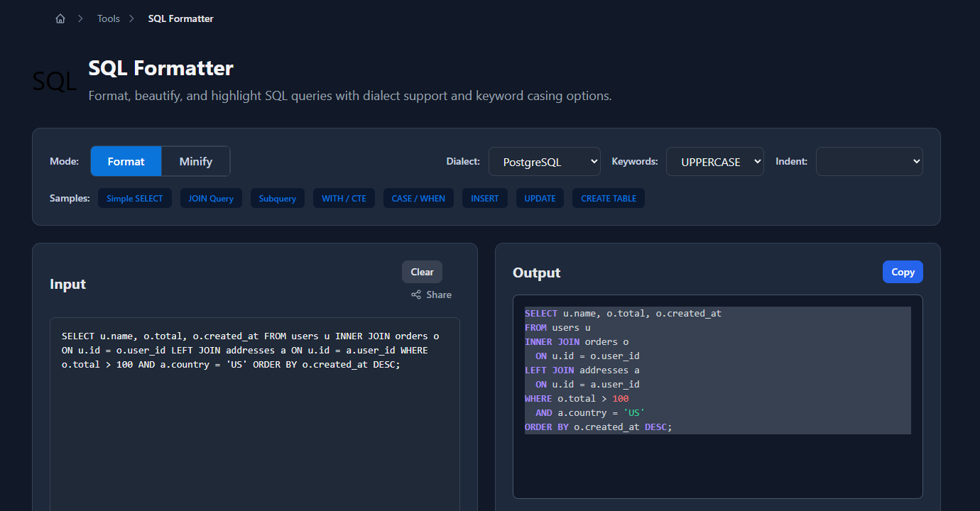
Task: Click output line "FROM users u"
Action: [557, 327]
